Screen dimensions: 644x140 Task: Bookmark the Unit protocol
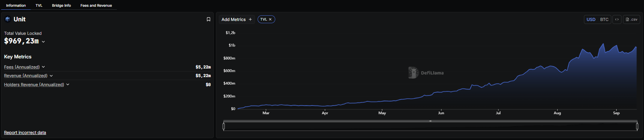[x=208, y=19]
